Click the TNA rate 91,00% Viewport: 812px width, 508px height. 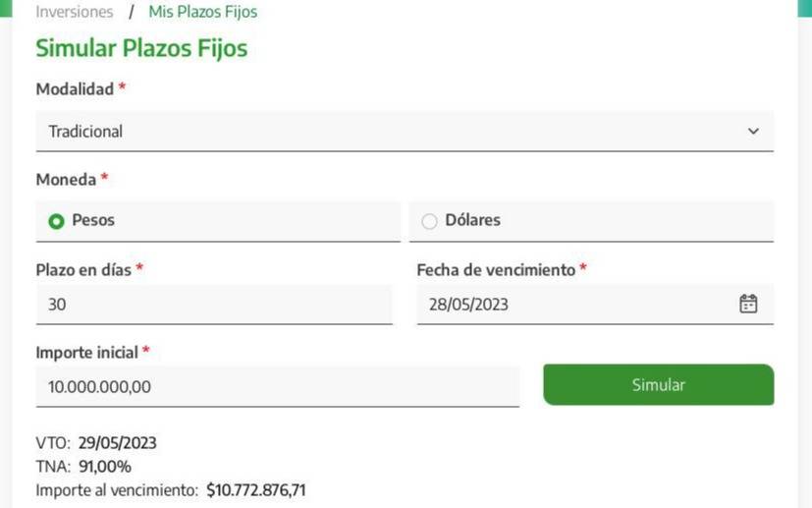[105, 467]
